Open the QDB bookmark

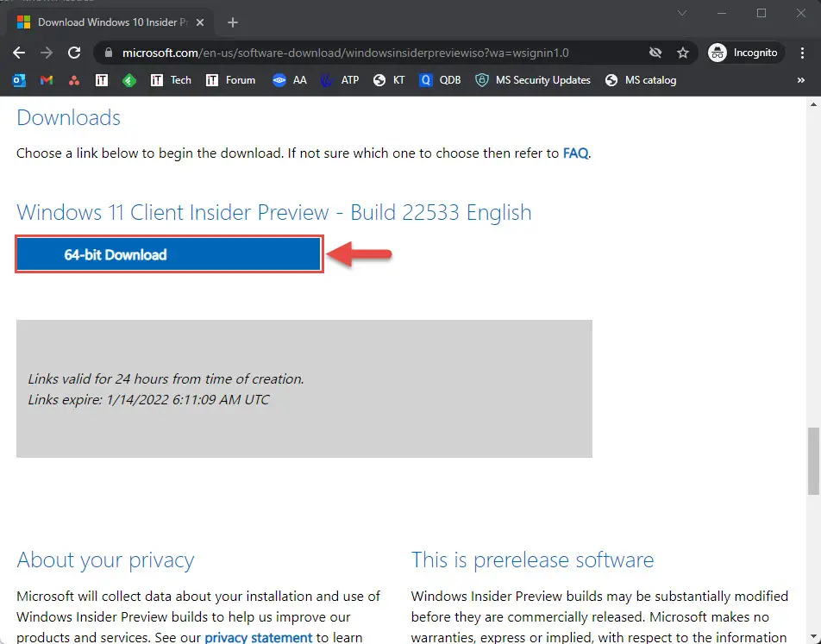[x=440, y=80]
